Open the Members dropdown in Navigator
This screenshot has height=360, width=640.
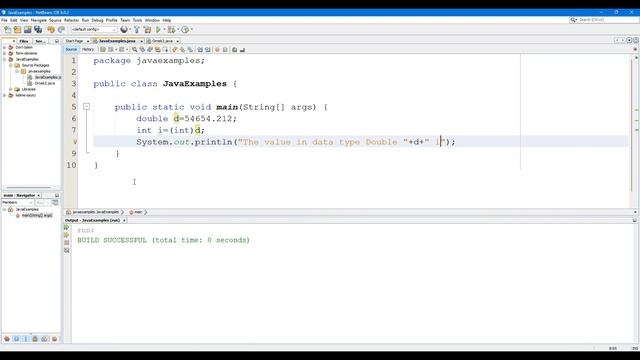click(17, 202)
